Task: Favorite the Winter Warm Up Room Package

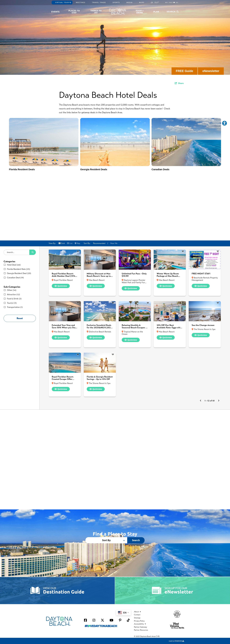Action: pyautogui.click(x=183, y=251)
